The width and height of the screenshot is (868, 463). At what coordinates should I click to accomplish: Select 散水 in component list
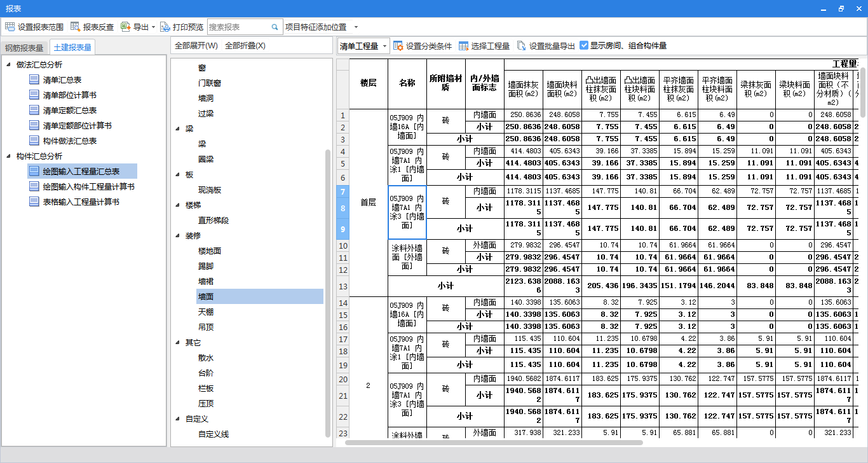[206, 357]
